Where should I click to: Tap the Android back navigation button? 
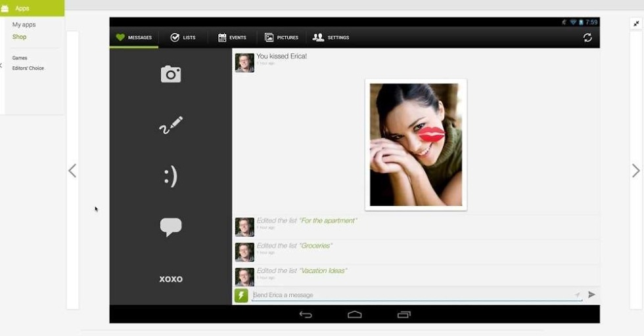(306, 314)
